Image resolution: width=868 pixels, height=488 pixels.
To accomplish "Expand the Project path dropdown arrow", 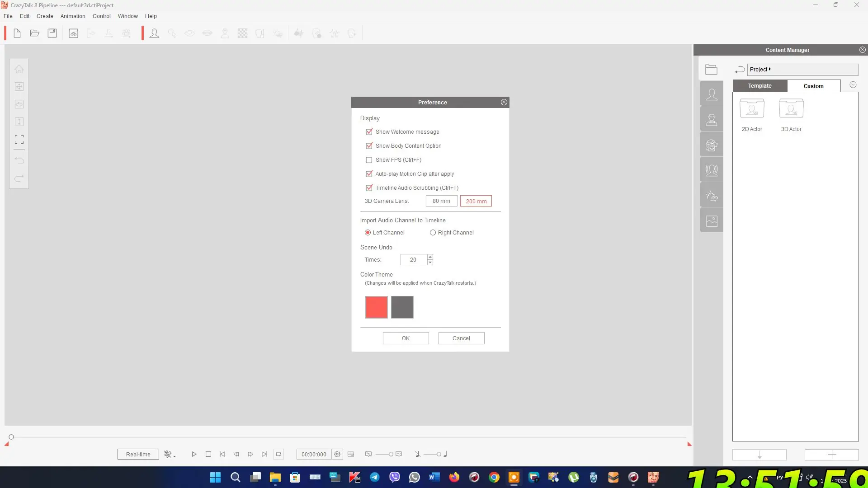I will pos(770,69).
